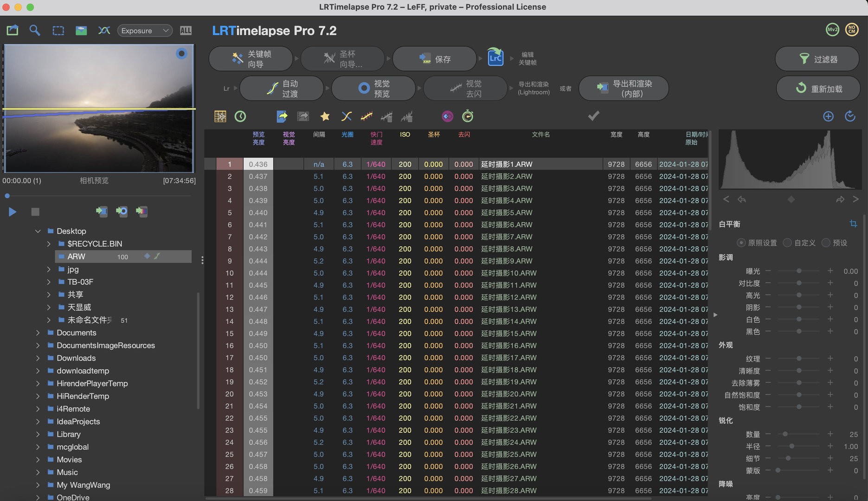Click the blue document export arrow icon
This screenshot has height=501, width=868.
282,116
